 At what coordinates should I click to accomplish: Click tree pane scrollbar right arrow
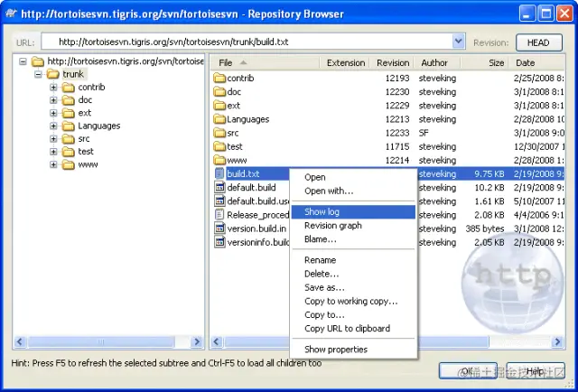point(197,342)
